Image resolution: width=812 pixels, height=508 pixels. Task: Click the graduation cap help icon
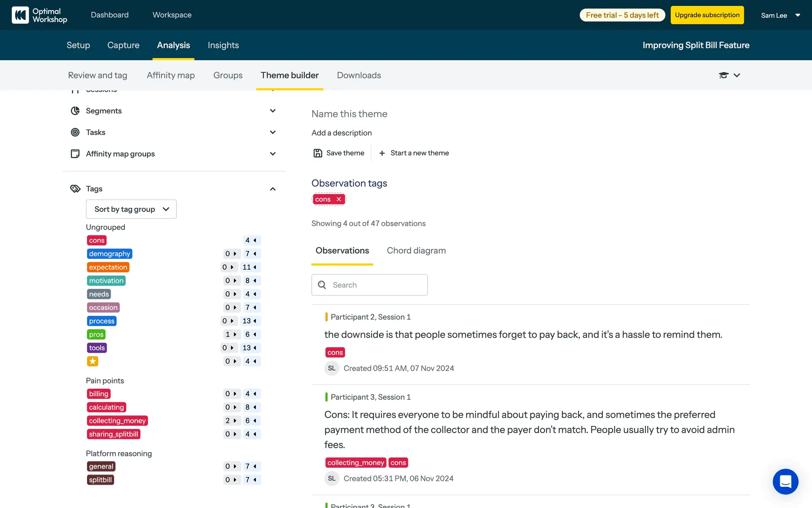coord(723,75)
